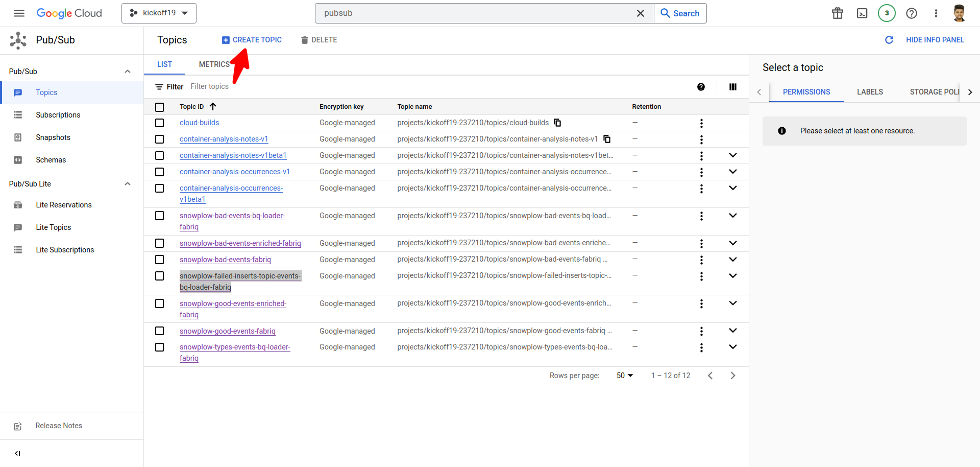The width and height of the screenshot is (980, 467).
Task: Go to previous page of topics
Action: (x=710, y=376)
